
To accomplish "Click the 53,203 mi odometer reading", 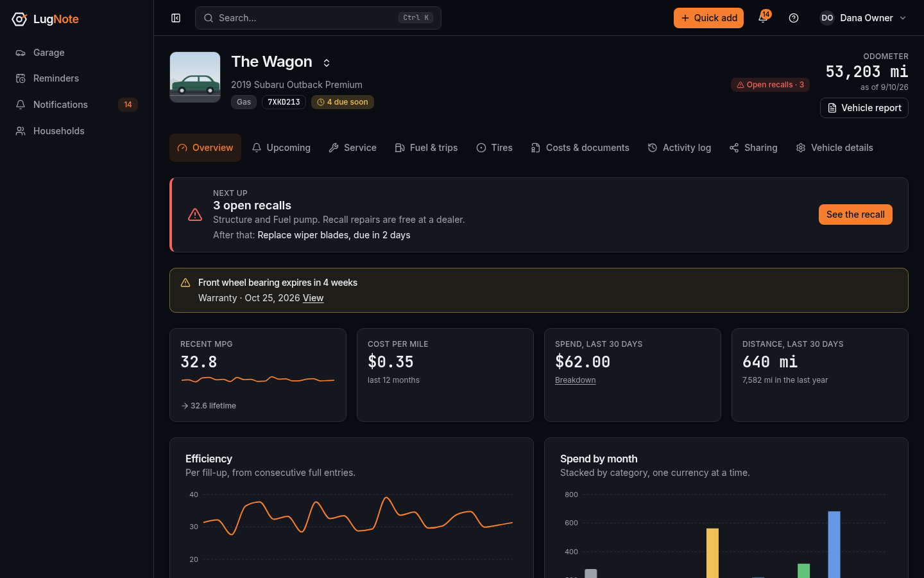I will click(x=867, y=71).
